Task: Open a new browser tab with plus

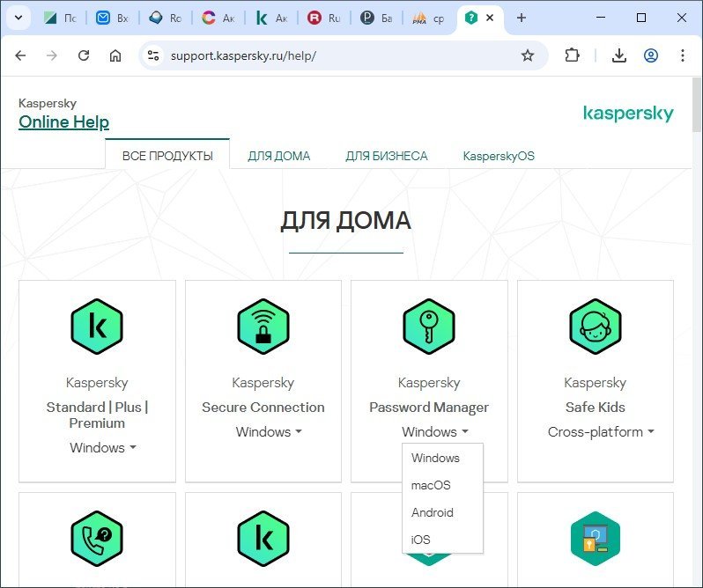Action: pos(521,18)
